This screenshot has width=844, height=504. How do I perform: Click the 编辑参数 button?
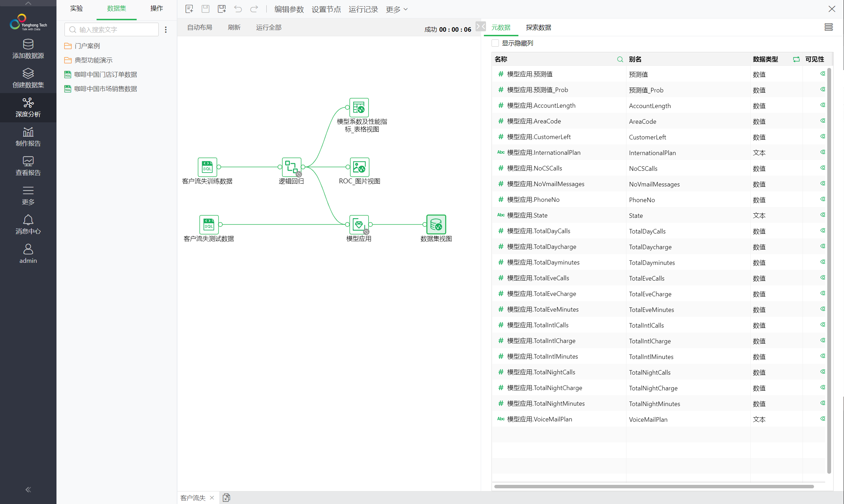tap(289, 9)
